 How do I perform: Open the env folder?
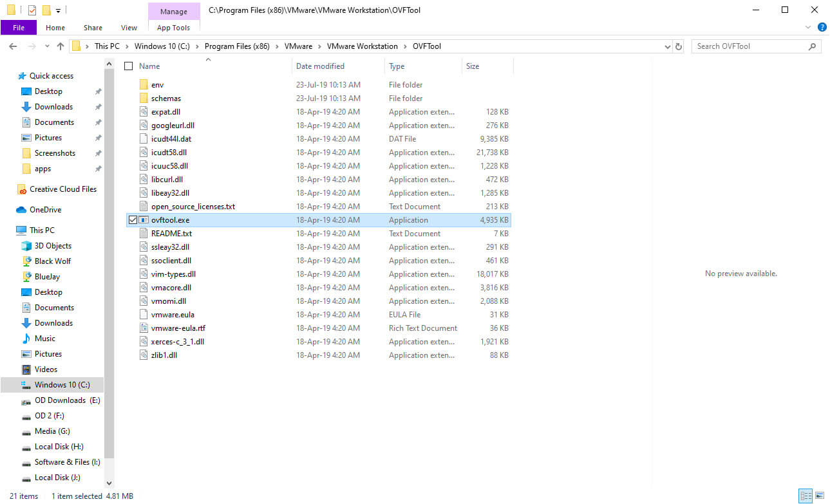(156, 84)
